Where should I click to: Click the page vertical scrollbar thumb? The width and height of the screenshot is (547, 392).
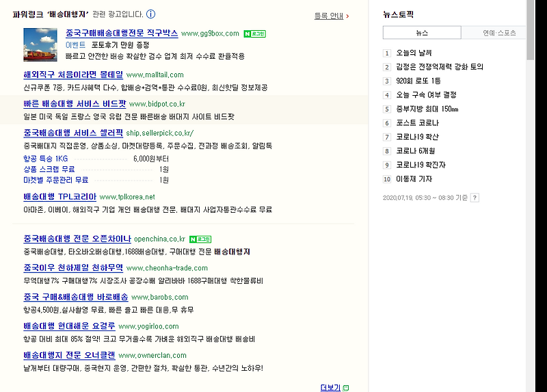(531, 29)
